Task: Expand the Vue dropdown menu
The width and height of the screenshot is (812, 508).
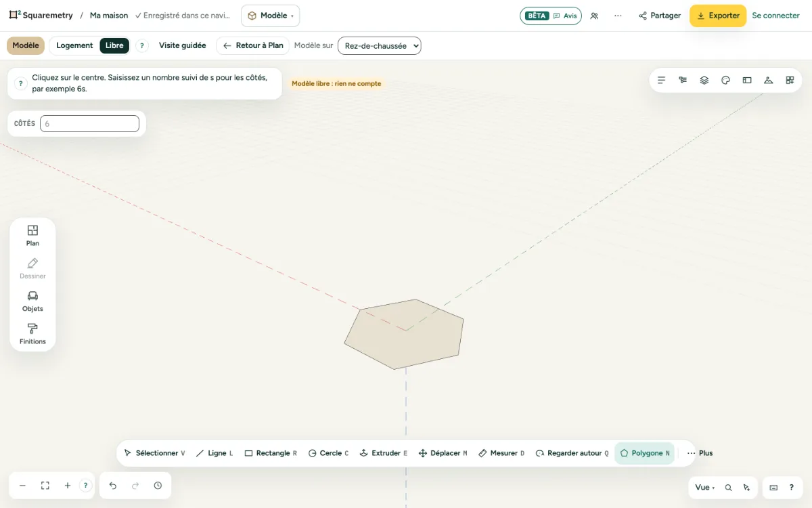Action: 704,487
